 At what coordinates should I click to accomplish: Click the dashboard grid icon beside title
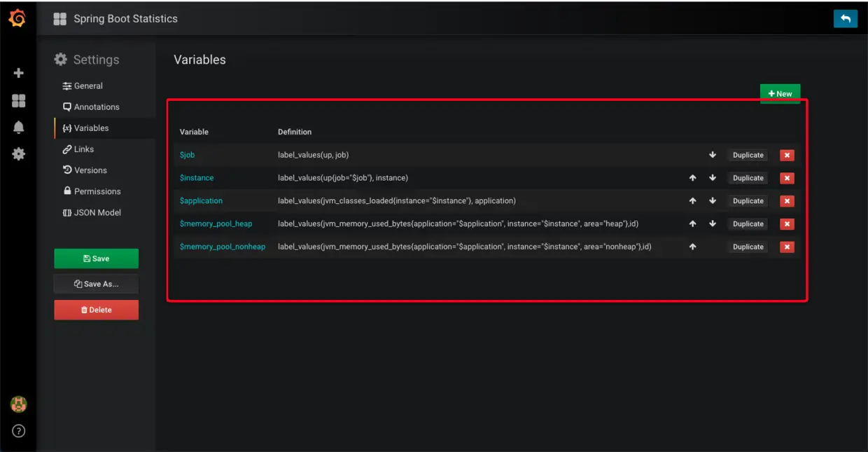(x=60, y=20)
